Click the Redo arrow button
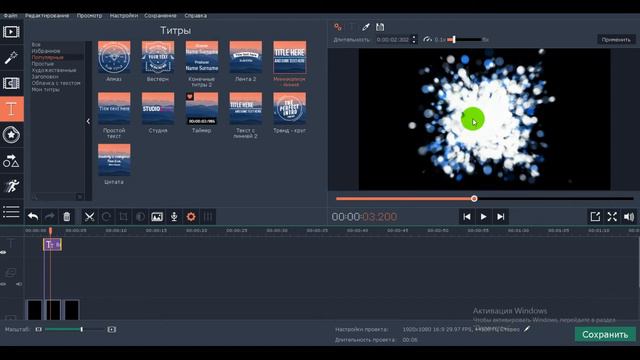The height and width of the screenshot is (360, 640). point(50,217)
